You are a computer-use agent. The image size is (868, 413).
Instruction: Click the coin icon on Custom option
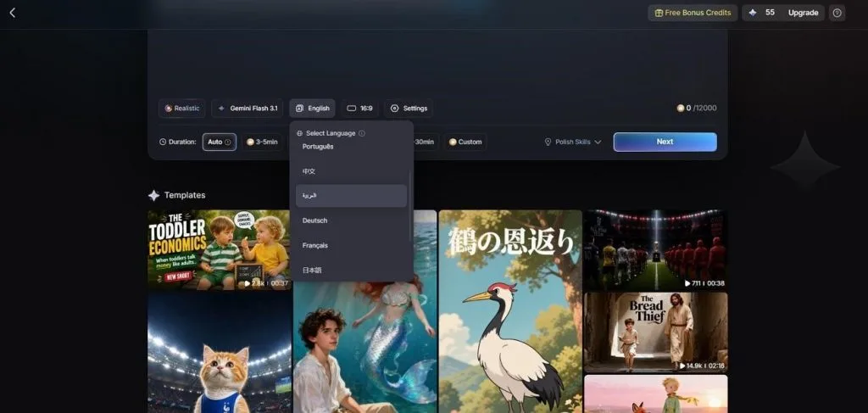453,142
